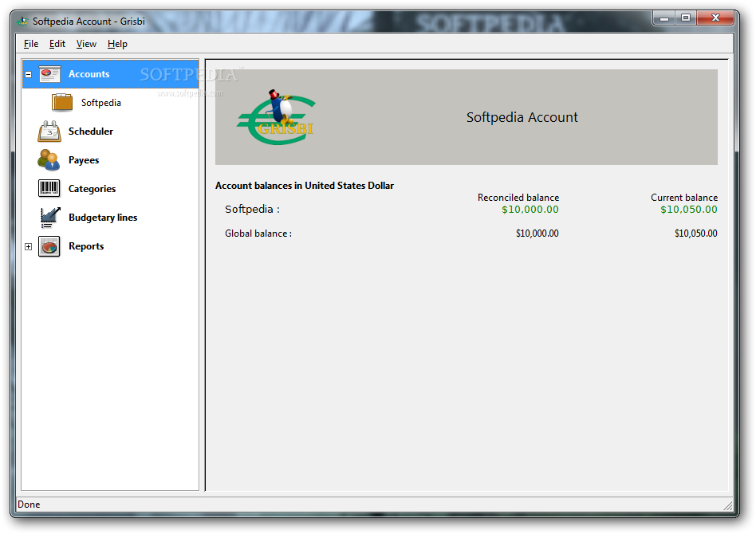Click the Current balance column header
This screenshot has width=756, height=534.
coord(684,198)
